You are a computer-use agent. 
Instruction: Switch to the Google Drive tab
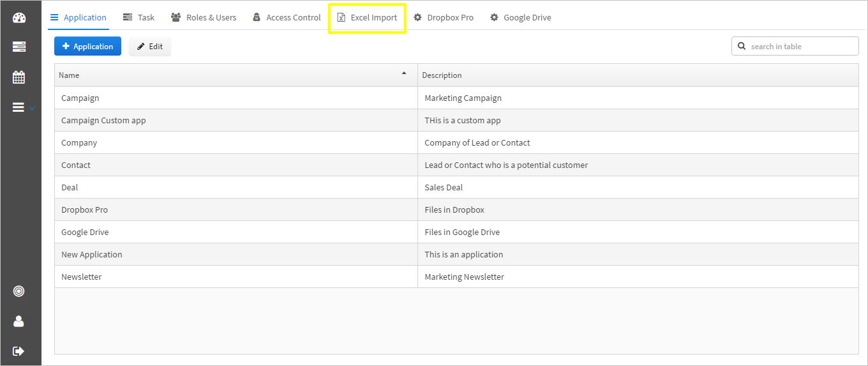pyautogui.click(x=520, y=17)
